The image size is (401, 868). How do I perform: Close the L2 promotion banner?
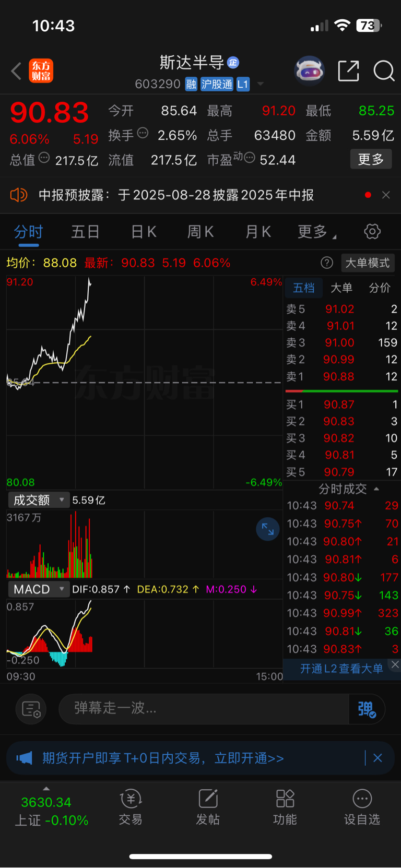coord(395,664)
